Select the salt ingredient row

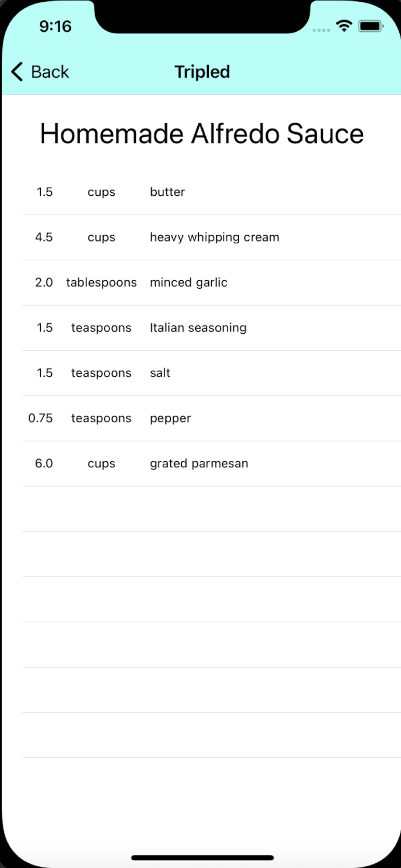pyautogui.click(x=211, y=373)
